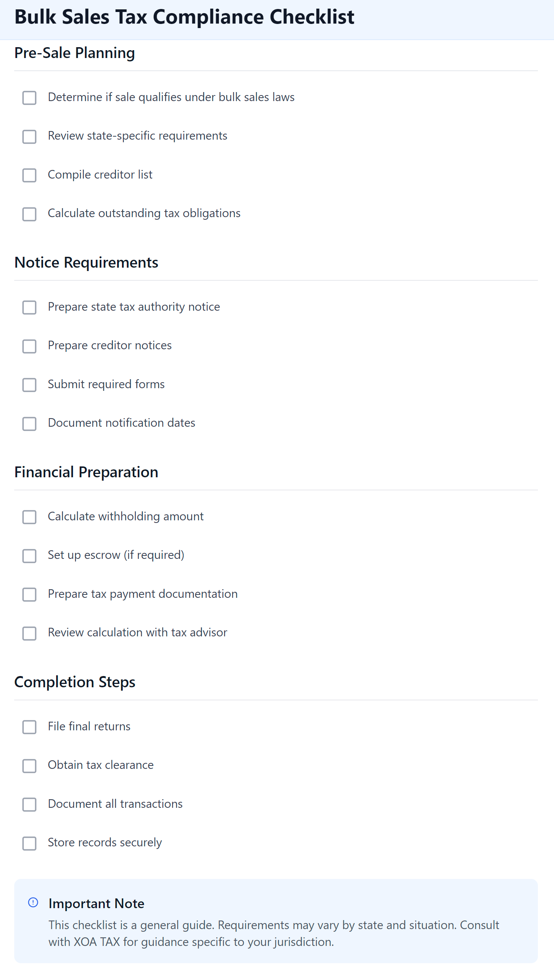Check 'Calculate withholding amount'

29,517
